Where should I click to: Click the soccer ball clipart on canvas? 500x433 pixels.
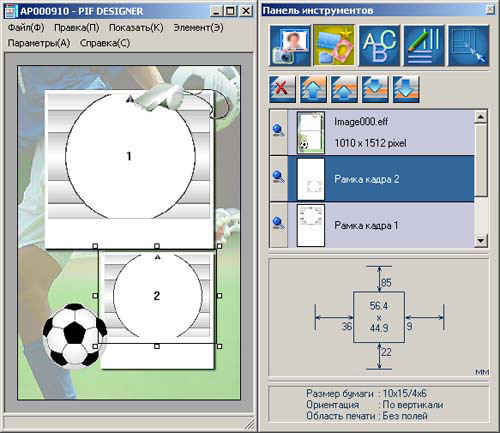coord(75,335)
